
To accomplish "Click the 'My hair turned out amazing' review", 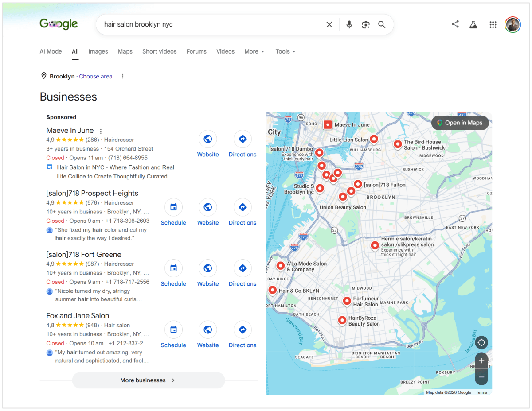I will click(x=102, y=357).
